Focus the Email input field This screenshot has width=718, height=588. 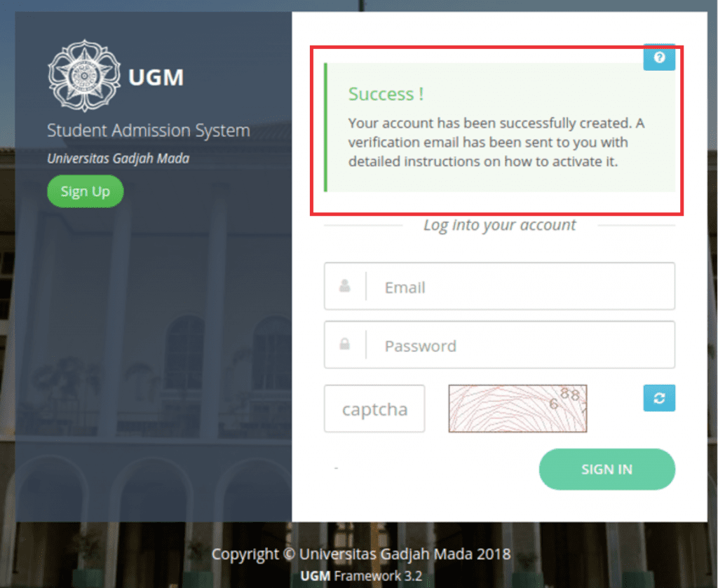[x=499, y=287]
